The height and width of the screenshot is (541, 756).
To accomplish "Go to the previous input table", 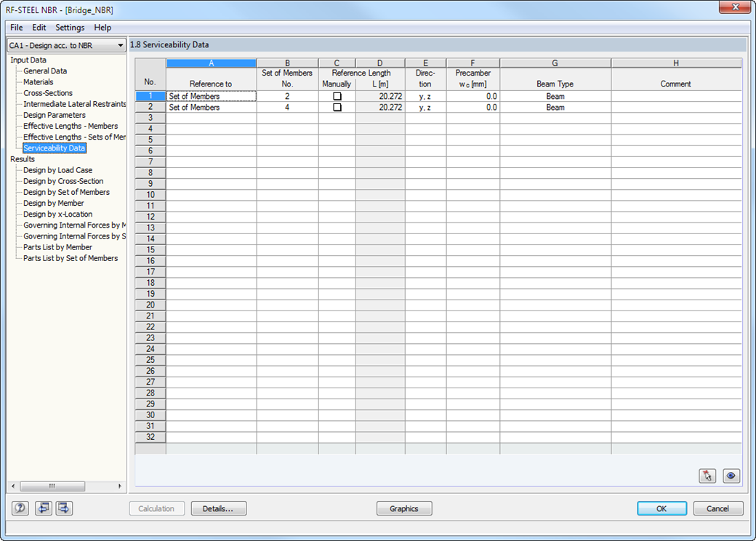I will 43,508.
